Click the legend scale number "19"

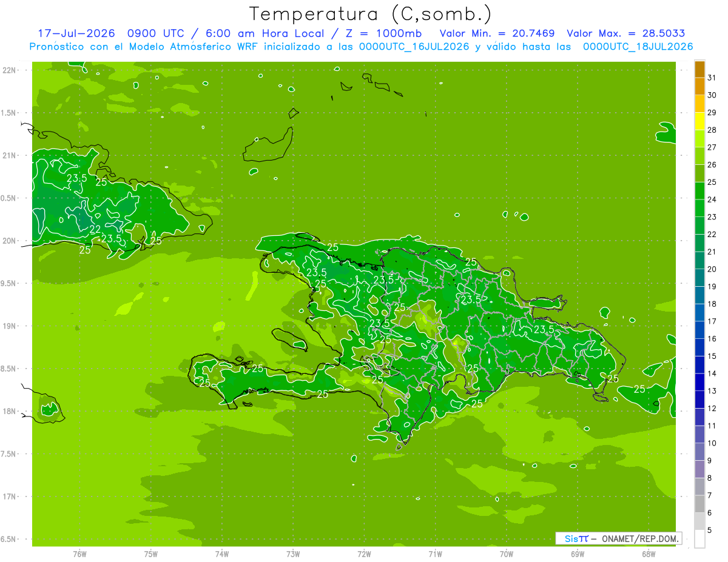(x=712, y=286)
